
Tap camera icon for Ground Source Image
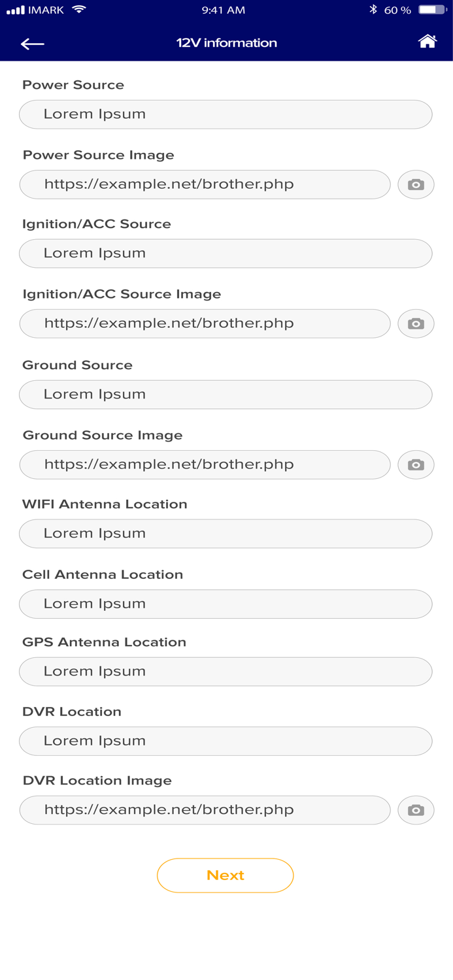(x=416, y=465)
